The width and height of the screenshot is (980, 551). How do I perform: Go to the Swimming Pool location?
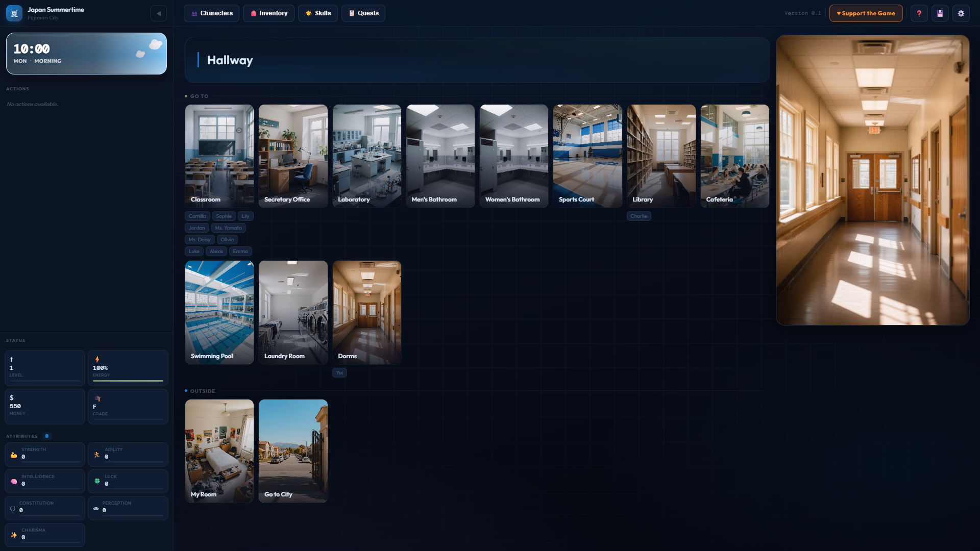pos(219,312)
